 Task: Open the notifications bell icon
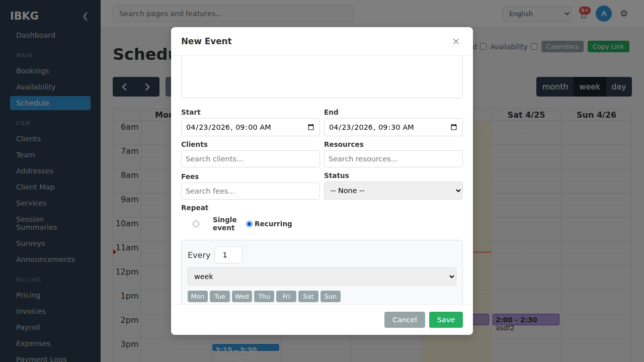tap(584, 14)
